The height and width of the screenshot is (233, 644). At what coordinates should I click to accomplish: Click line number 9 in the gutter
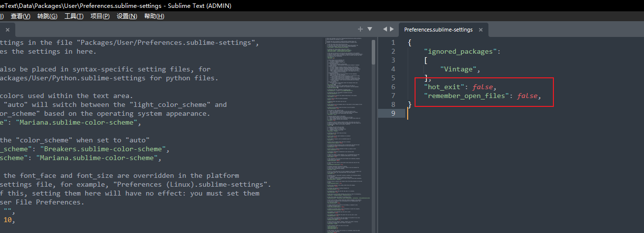393,113
